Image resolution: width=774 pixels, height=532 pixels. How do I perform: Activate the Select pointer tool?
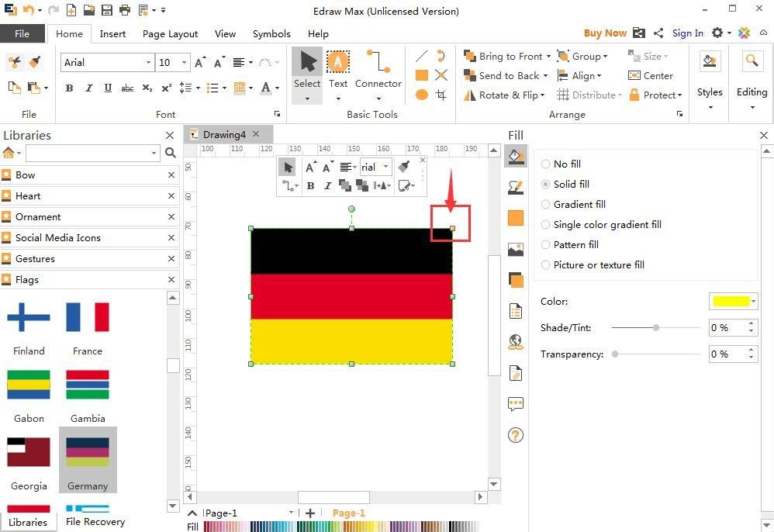(307, 63)
